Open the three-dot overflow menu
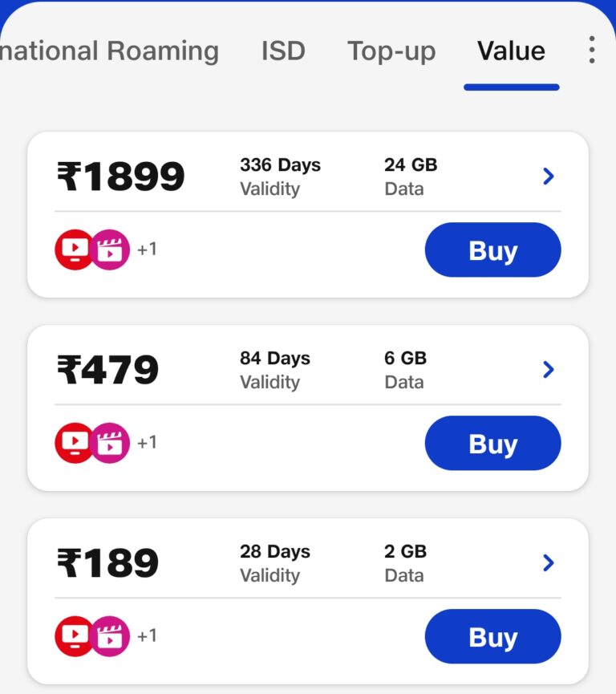Image resolution: width=616 pixels, height=694 pixels. tap(592, 50)
